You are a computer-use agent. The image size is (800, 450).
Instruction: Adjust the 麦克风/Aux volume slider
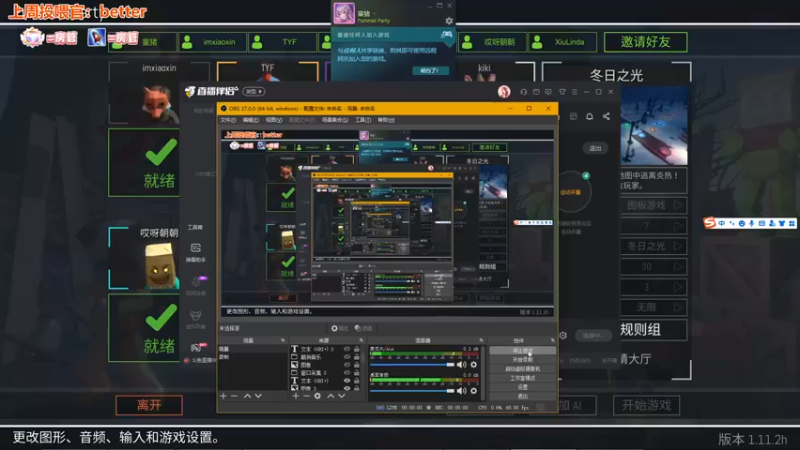[412, 365]
